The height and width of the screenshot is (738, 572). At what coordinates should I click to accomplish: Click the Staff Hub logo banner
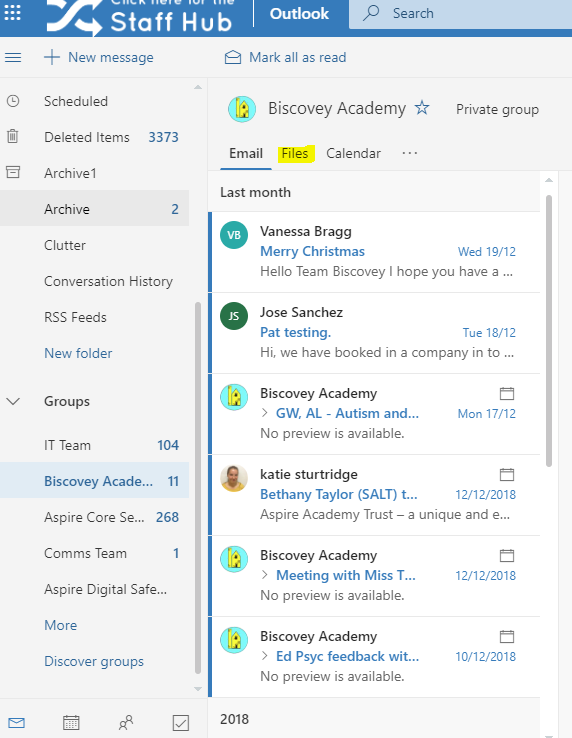tap(140, 18)
